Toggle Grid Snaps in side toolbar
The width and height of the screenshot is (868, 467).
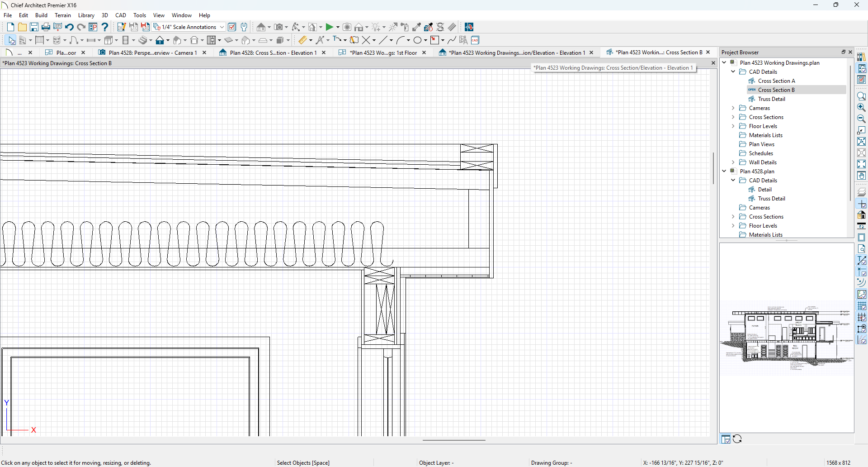(862, 317)
